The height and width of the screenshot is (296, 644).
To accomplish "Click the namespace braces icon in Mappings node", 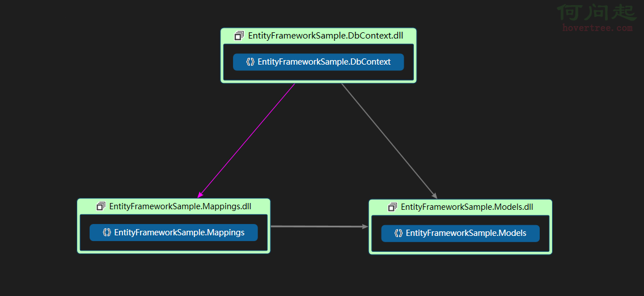I will pos(107,232).
